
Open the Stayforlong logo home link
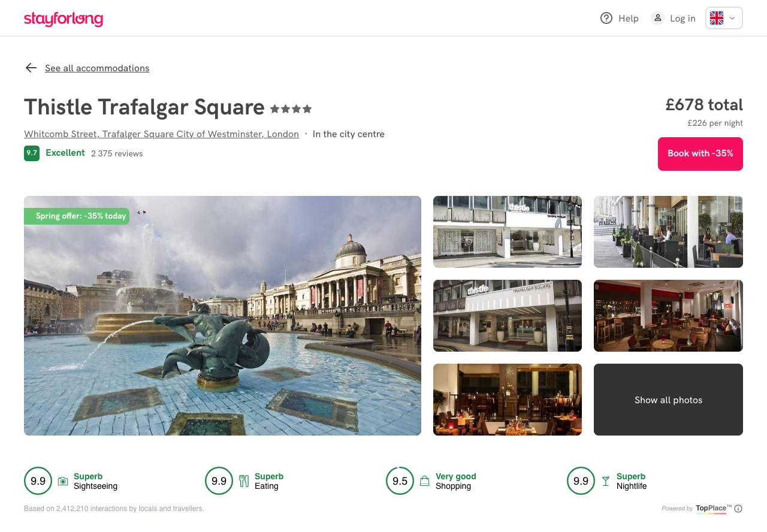[x=64, y=19]
